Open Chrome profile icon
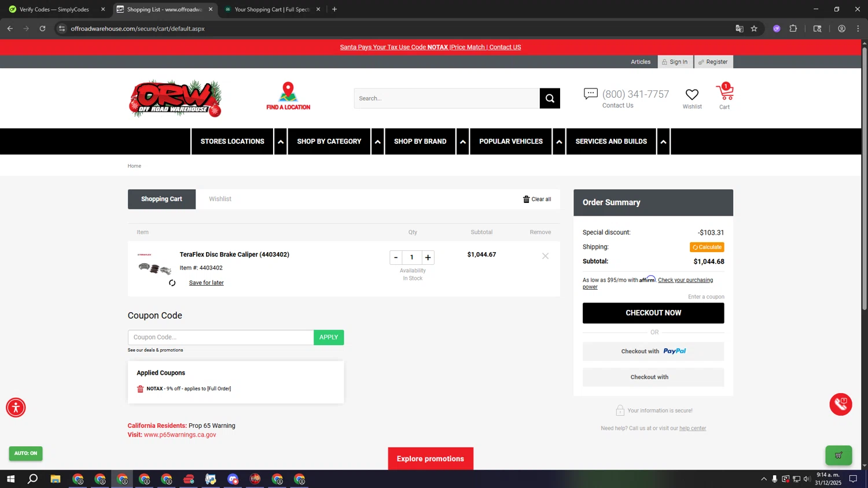This screenshot has width=868, height=488. click(x=842, y=28)
